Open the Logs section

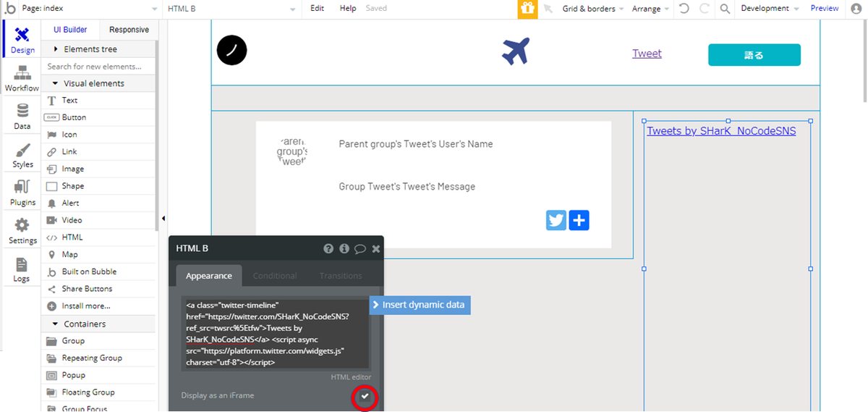[22, 269]
